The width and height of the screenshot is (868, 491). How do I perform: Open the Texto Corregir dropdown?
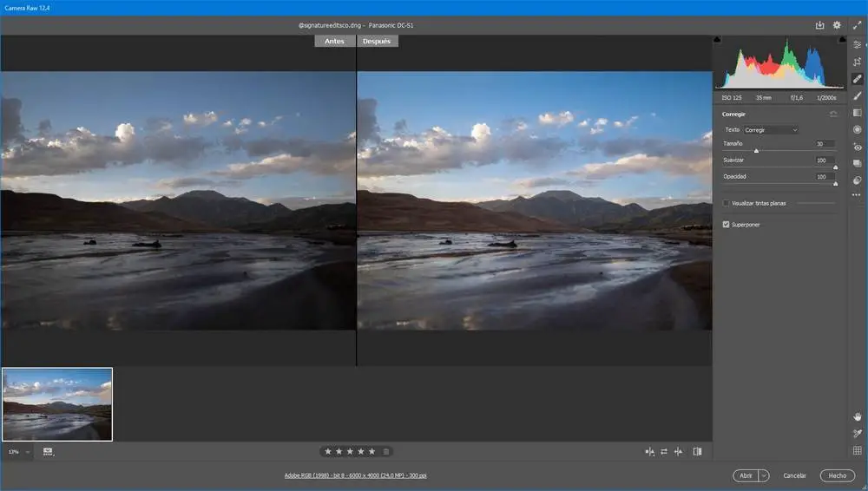[x=771, y=129]
